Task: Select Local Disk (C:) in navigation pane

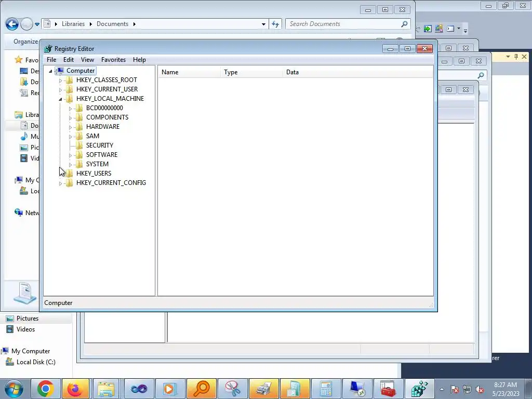Action: coord(36,362)
